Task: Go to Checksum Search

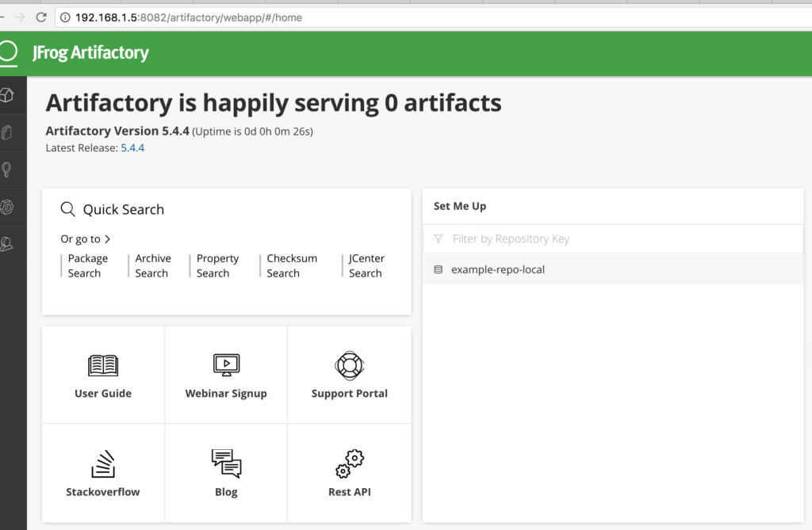Action: (x=292, y=265)
